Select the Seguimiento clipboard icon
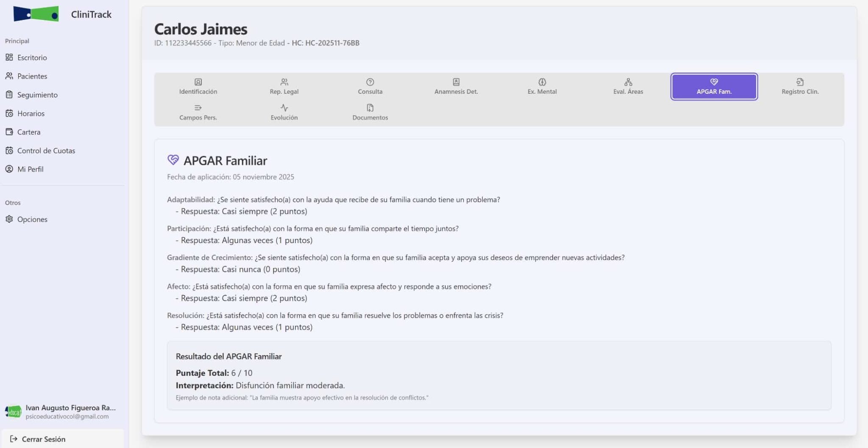The height and width of the screenshot is (448, 868). [9, 95]
